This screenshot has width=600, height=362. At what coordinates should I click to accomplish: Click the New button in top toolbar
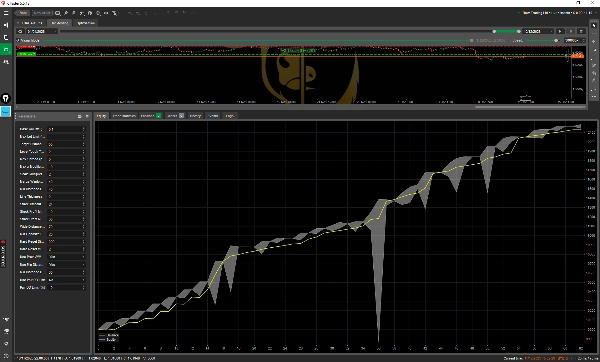click(23, 13)
